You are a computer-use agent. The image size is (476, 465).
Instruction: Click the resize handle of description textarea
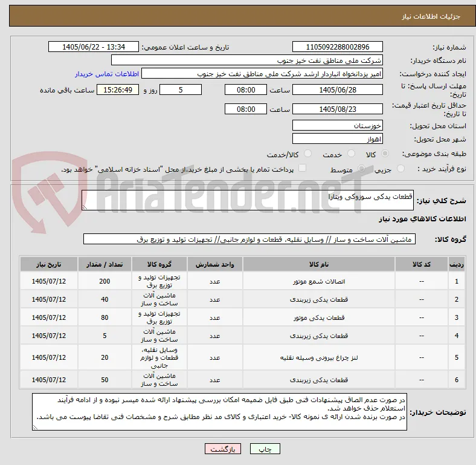(85, 207)
